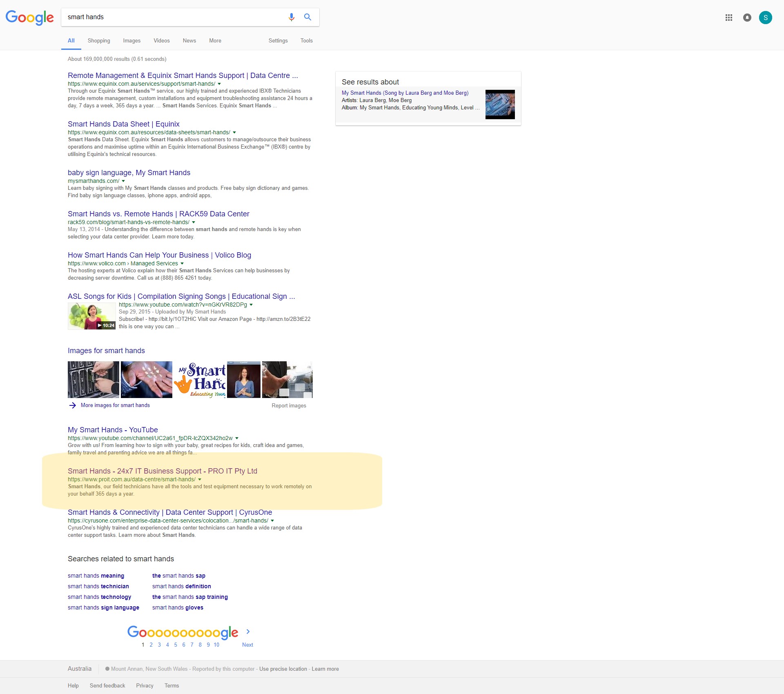
Task: Click Report images
Action: (289, 406)
